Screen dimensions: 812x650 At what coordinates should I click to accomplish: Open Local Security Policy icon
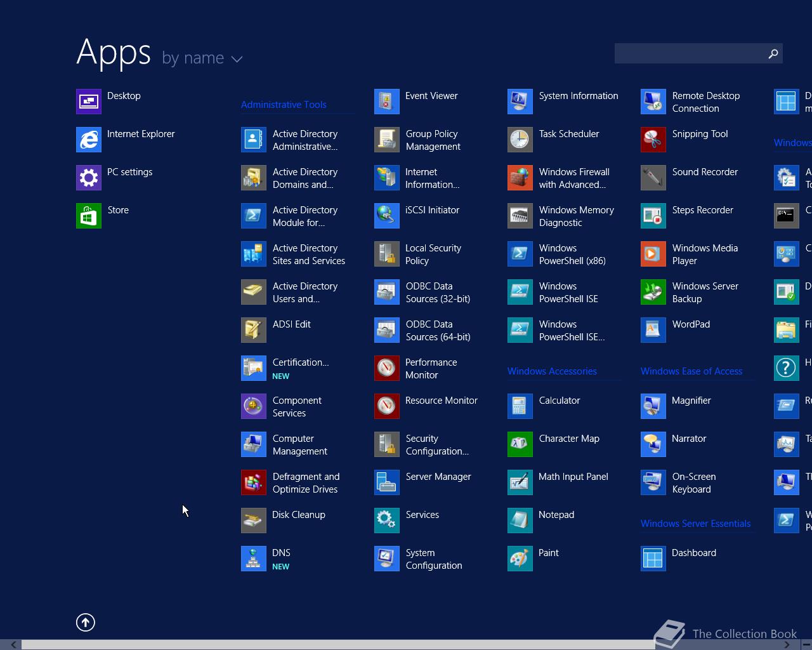pyautogui.click(x=387, y=254)
